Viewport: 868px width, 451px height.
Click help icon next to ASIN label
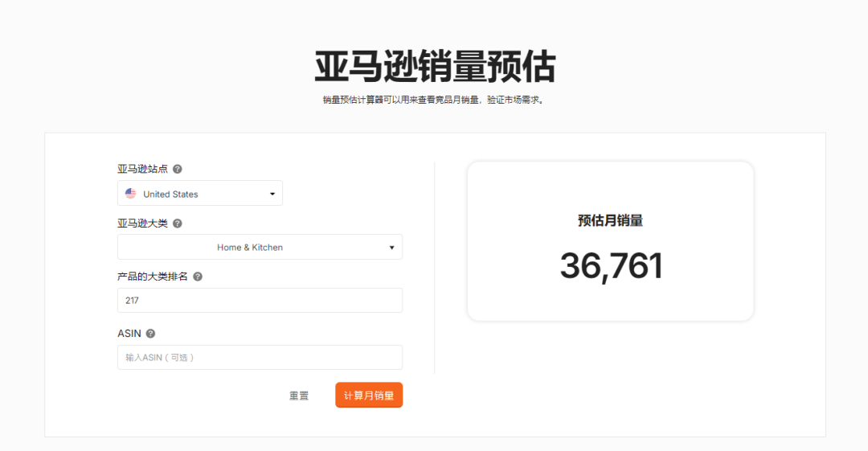tap(150, 334)
